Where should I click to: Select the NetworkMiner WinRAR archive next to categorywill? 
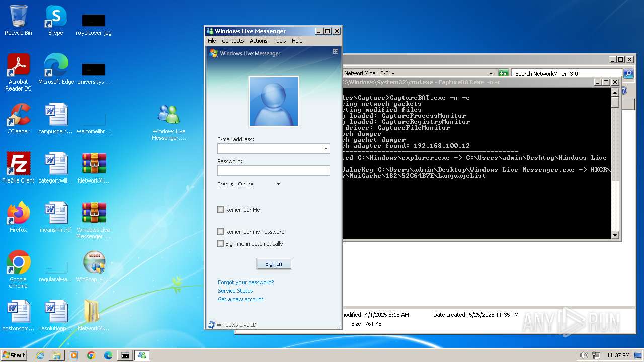coord(94,168)
